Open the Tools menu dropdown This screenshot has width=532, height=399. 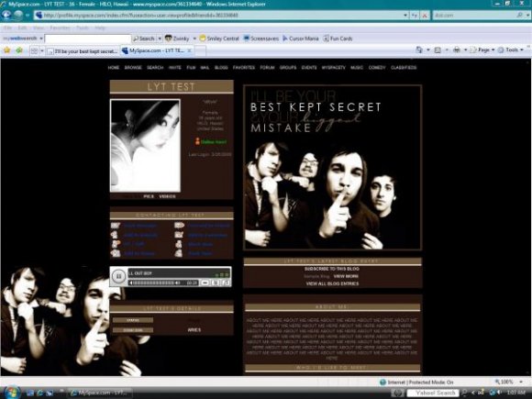click(511, 50)
